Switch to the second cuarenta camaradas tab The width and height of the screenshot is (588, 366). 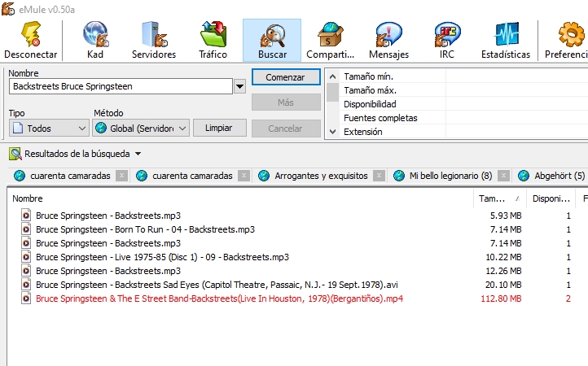coord(192,176)
